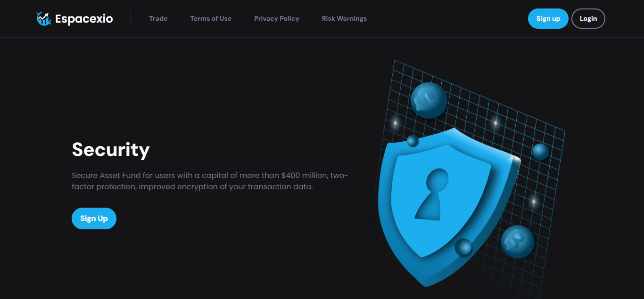Click the Security heading
The image size is (644, 299).
tap(111, 149)
